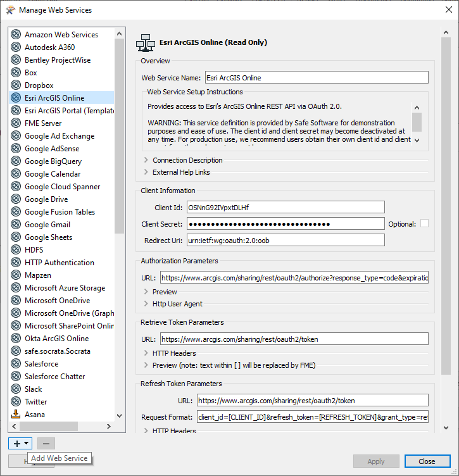Click the Close button
459x476 pixels.
[x=427, y=461]
